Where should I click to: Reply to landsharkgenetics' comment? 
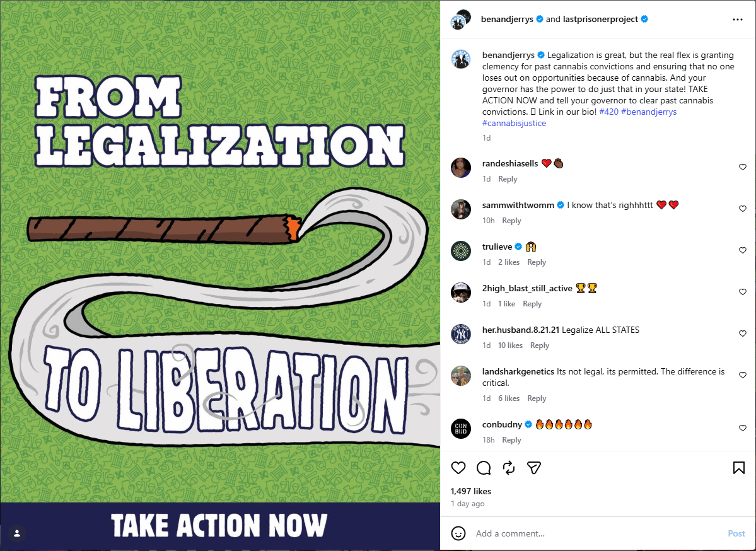pyautogui.click(x=536, y=398)
